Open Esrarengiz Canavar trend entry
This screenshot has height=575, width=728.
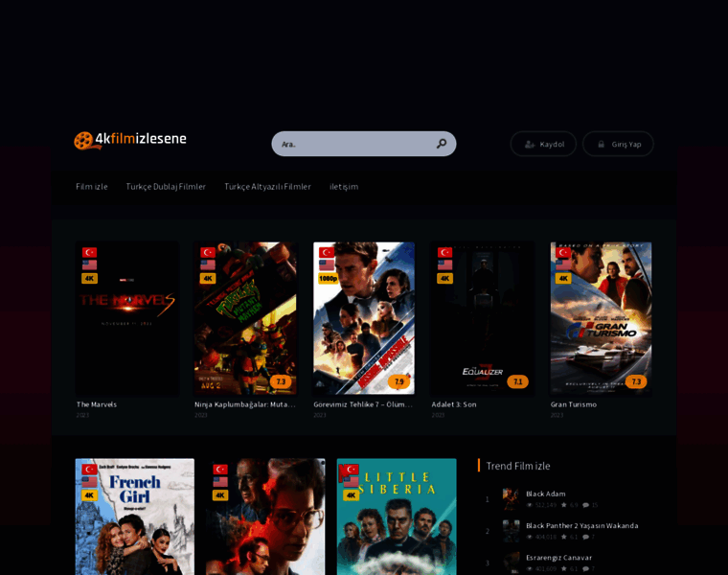pos(559,558)
